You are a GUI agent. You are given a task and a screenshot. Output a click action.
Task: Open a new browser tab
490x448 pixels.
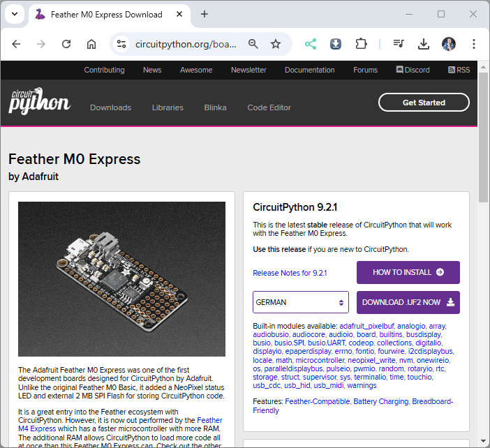(x=205, y=14)
